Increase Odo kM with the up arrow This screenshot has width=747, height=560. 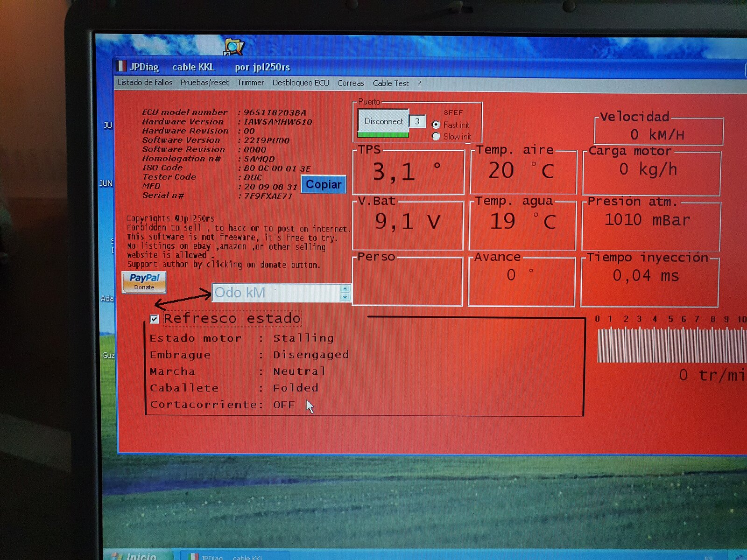coord(345,288)
